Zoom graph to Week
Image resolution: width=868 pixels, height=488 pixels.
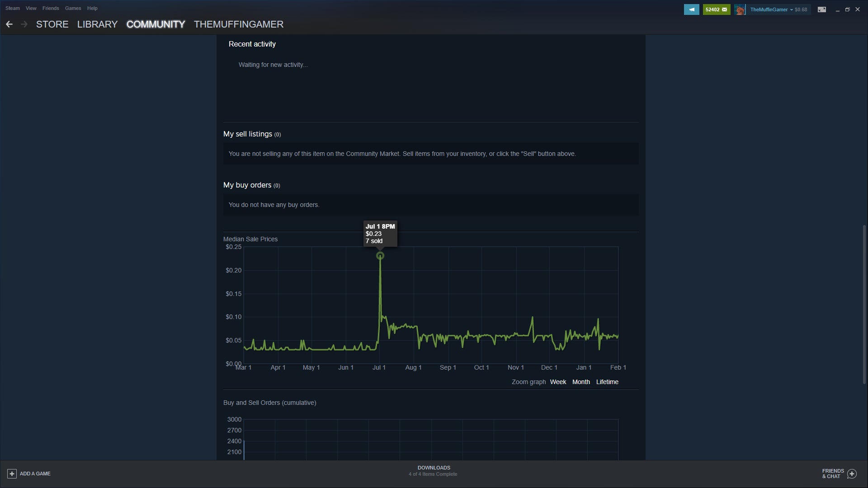pyautogui.click(x=557, y=382)
